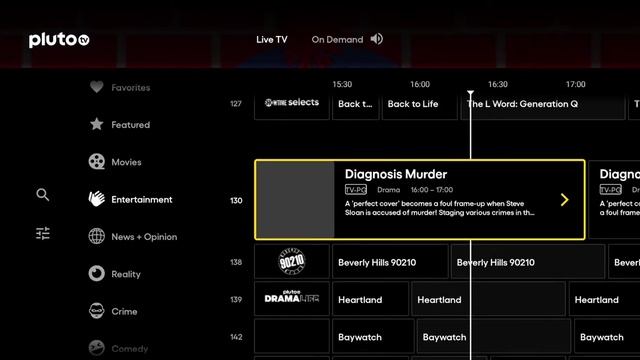Select the first Heartland program
The image size is (640, 360).
pyautogui.click(x=370, y=298)
